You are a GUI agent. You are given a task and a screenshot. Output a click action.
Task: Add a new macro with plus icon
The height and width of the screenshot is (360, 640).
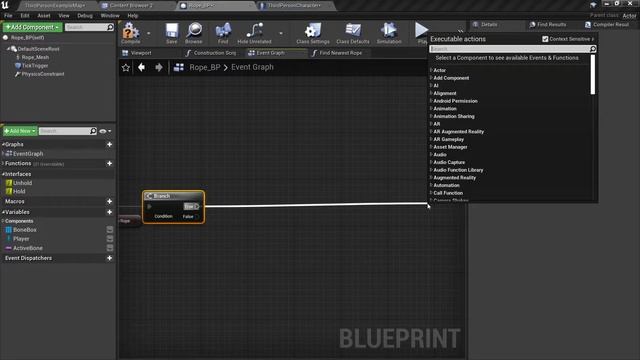(x=109, y=201)
